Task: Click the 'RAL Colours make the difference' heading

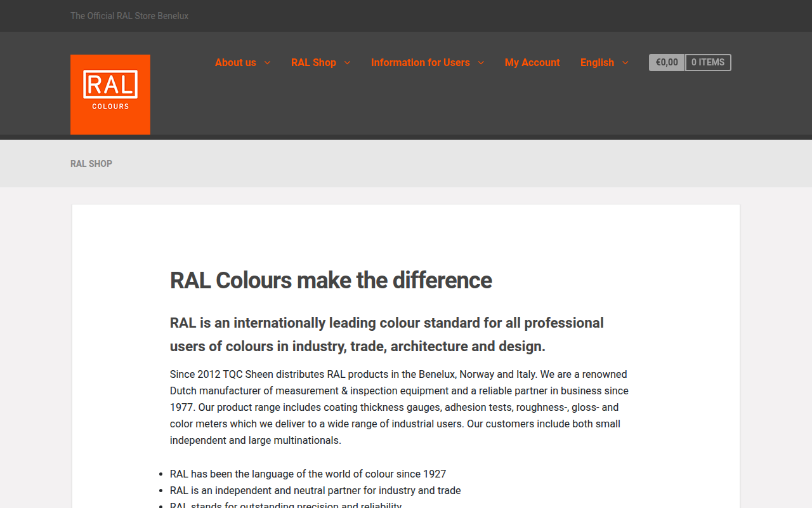Action: (331, 280)
